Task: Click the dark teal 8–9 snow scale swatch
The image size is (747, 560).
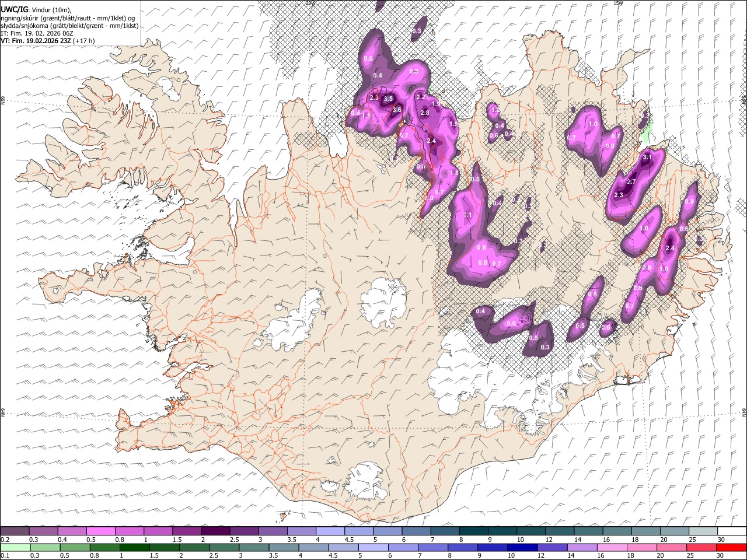Action: [x=473, y=531]
